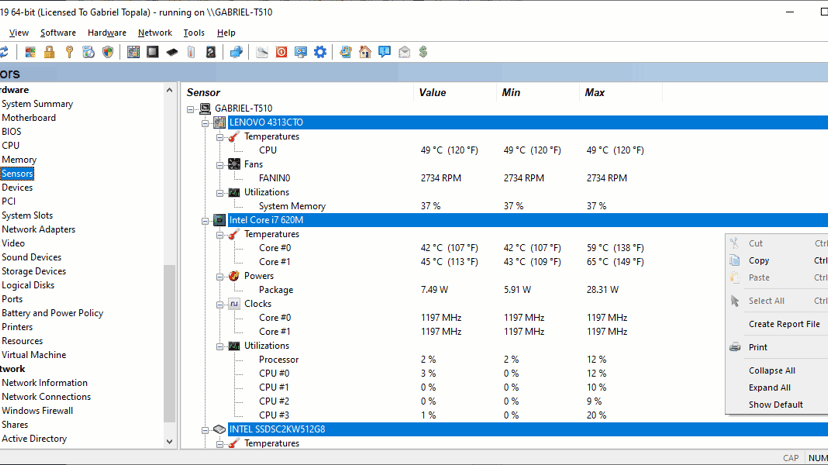The image size is (828, 465).
Task: Click sidebar scrollbar down arrow
Action: pos(169,442)
